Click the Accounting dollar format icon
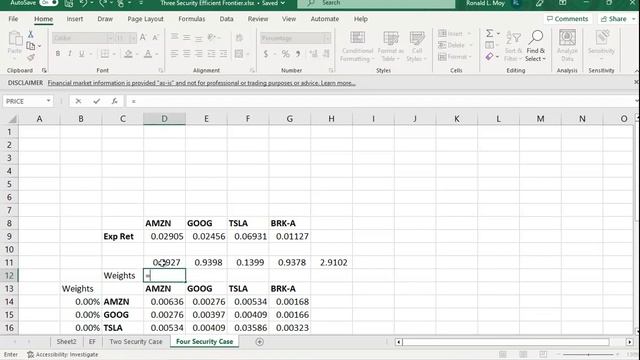Viewport: 640px width, 360px height. point(266,54)
